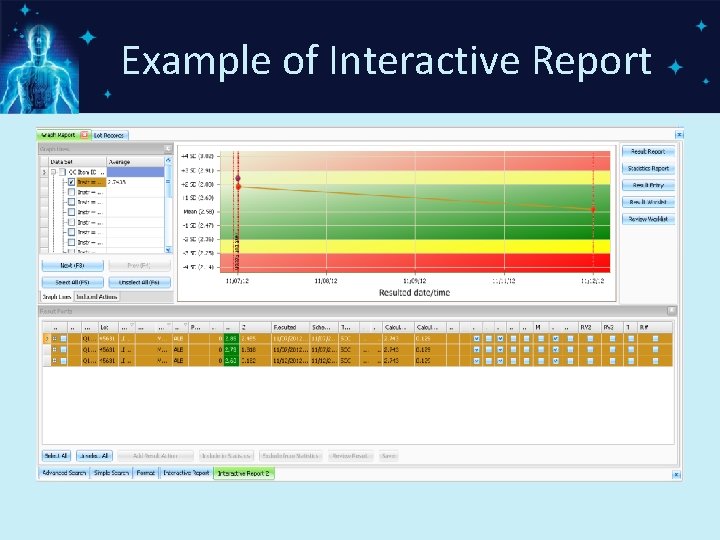The image size is (720, 540).
Task: Expand the result row with value 2.63
Action: click(x=54, y=361)
